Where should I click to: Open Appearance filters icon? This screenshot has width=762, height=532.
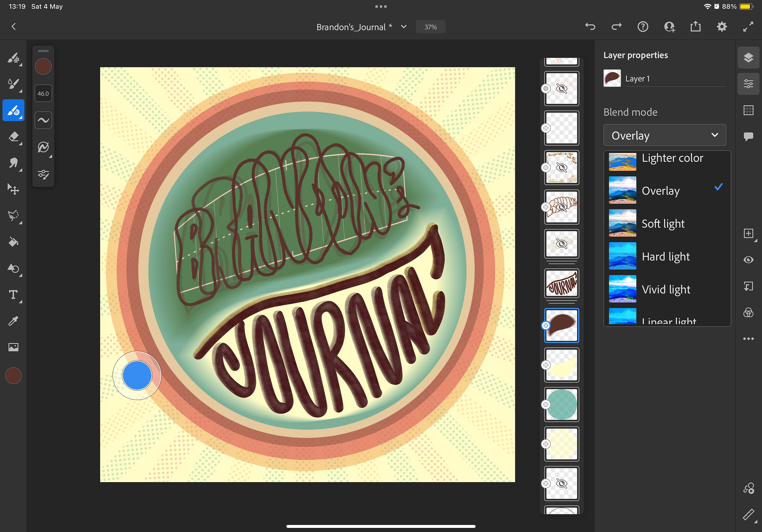coord(748,313)
